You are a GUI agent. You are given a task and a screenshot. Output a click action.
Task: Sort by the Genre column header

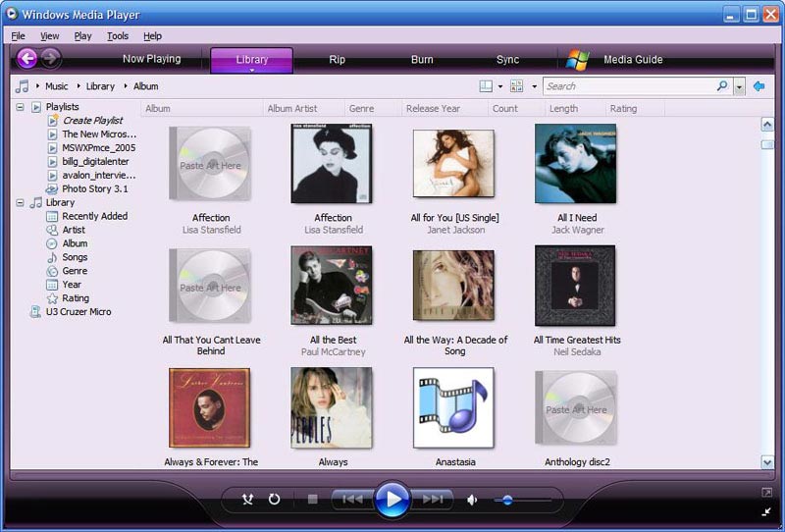pos(373,108)
